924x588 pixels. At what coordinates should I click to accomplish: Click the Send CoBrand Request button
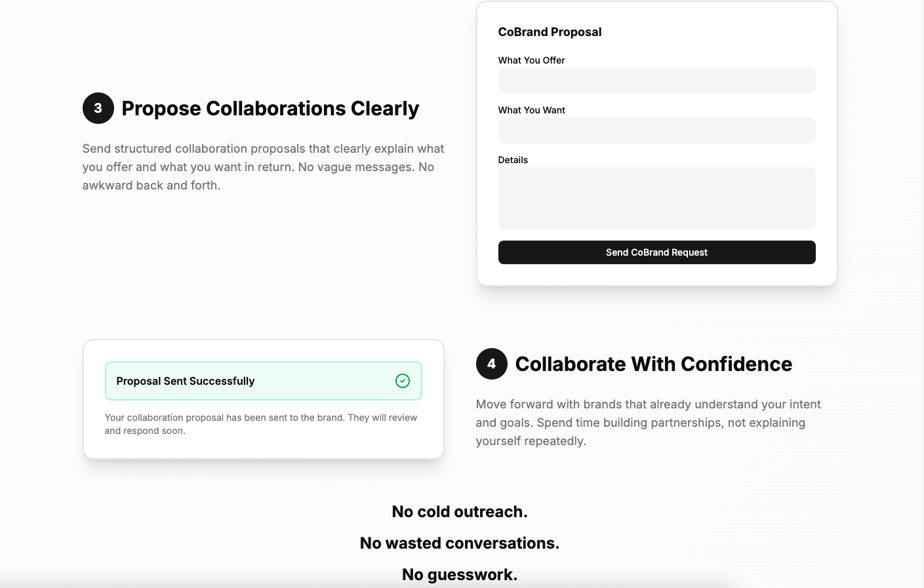656,252
